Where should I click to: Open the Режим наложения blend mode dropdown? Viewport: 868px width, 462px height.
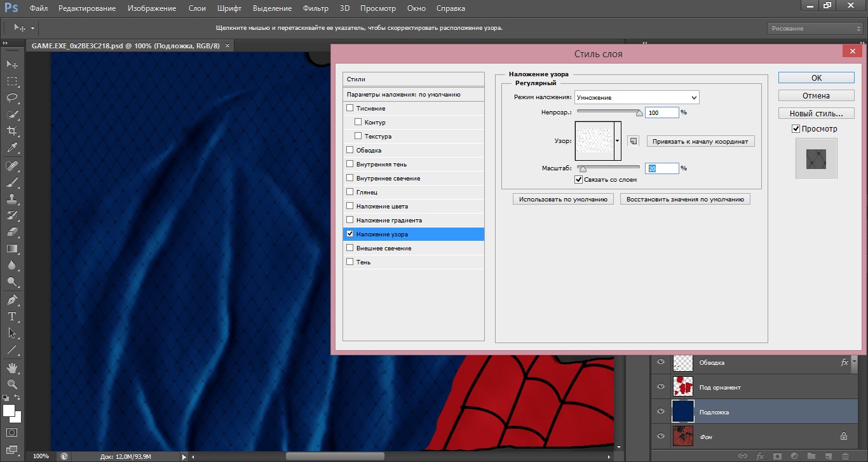(x=637, y=97)
